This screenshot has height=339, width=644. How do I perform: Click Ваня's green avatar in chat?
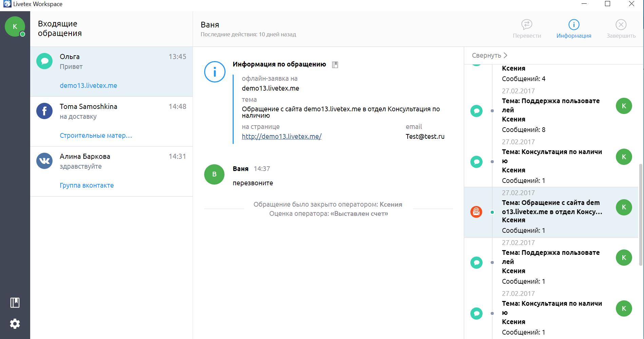coord(214,174)
